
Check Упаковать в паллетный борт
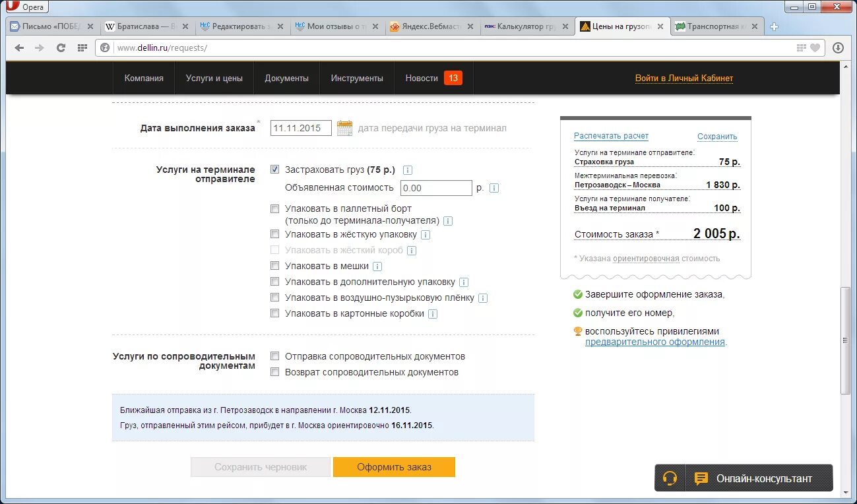click(x=275, y=209)
